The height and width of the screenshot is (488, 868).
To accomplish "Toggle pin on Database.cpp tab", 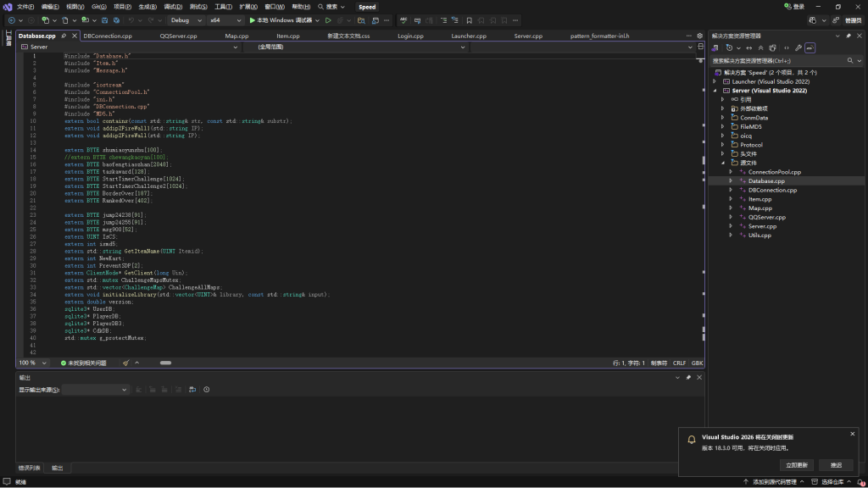I will point(64,36).
